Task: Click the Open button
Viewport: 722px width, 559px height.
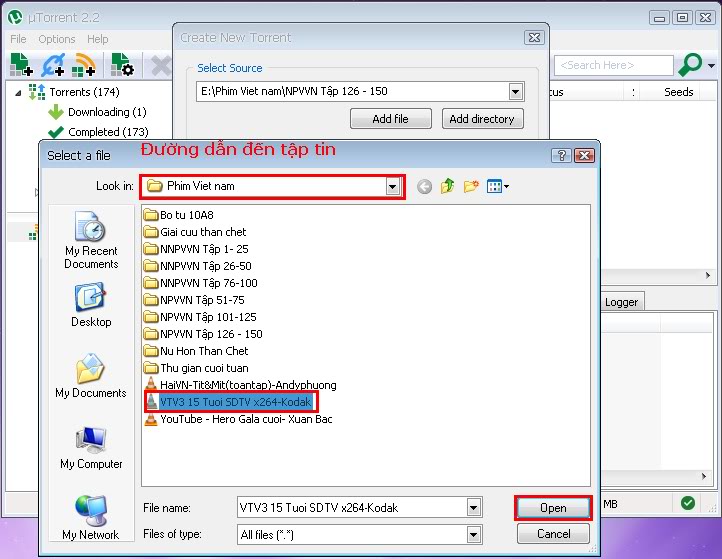Action: (553, 508)
